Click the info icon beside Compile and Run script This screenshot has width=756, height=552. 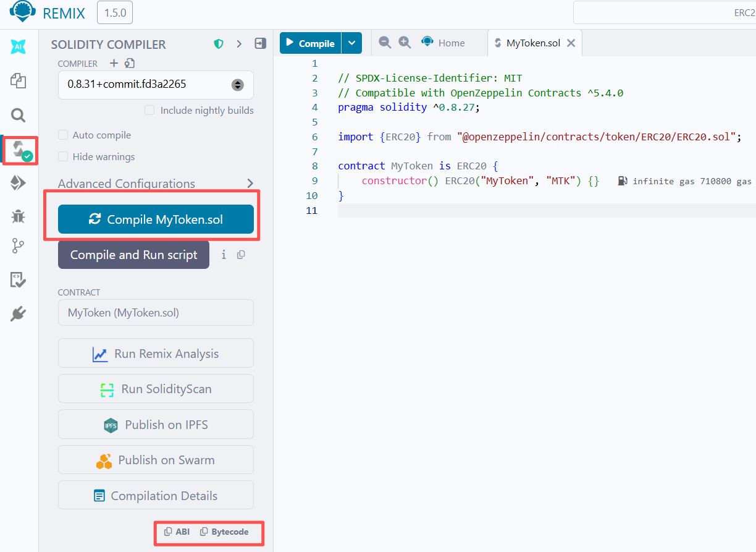(x=224, y=255)
